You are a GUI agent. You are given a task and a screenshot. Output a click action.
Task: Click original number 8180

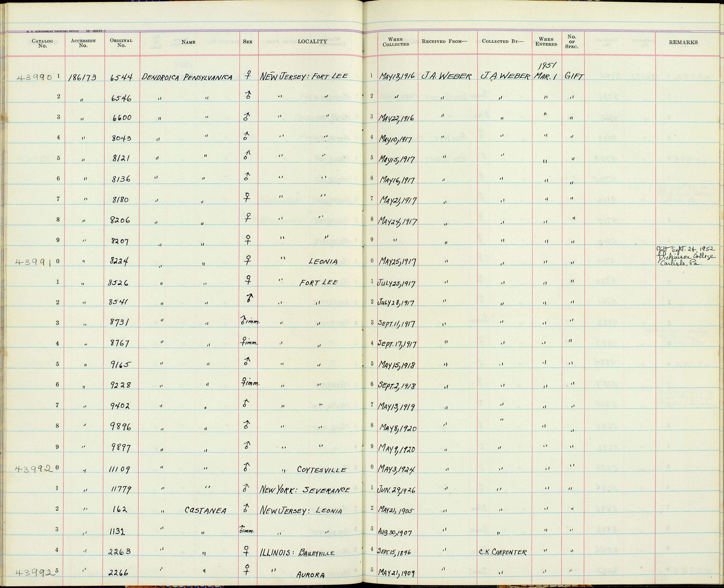(121, 200)
